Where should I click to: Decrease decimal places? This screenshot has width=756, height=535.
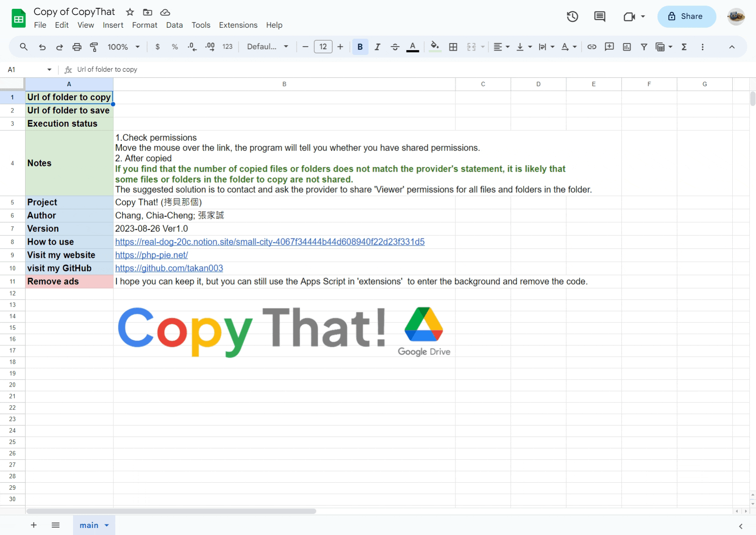pyautogui.click(x=192, y=47)
